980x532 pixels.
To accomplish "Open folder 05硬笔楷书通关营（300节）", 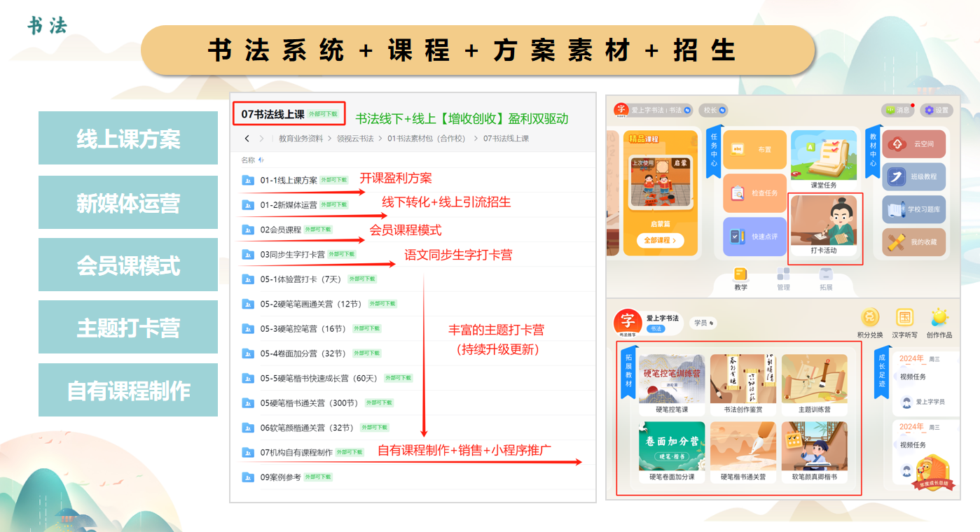I will [309, 403].
